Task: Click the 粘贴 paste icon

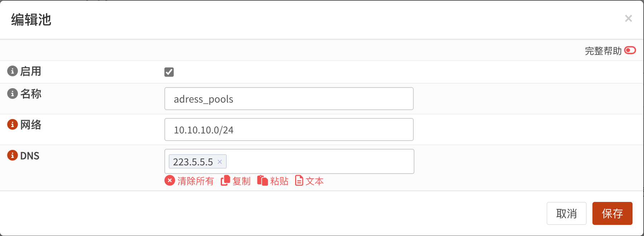Action: coord(263,181)
